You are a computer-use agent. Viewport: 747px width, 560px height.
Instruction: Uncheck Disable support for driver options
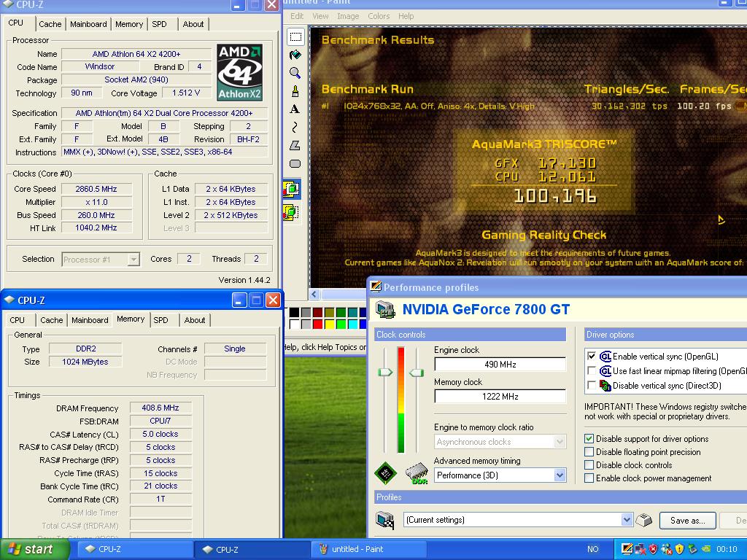589,438
